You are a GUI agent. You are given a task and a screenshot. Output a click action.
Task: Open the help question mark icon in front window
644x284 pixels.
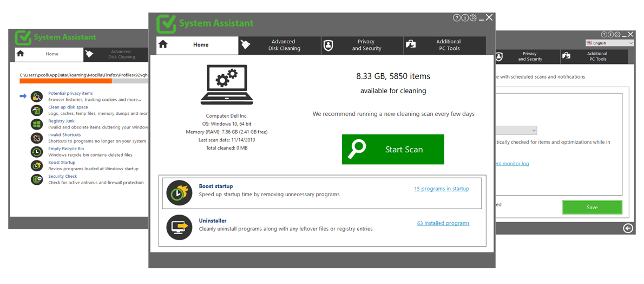point(456,18)
